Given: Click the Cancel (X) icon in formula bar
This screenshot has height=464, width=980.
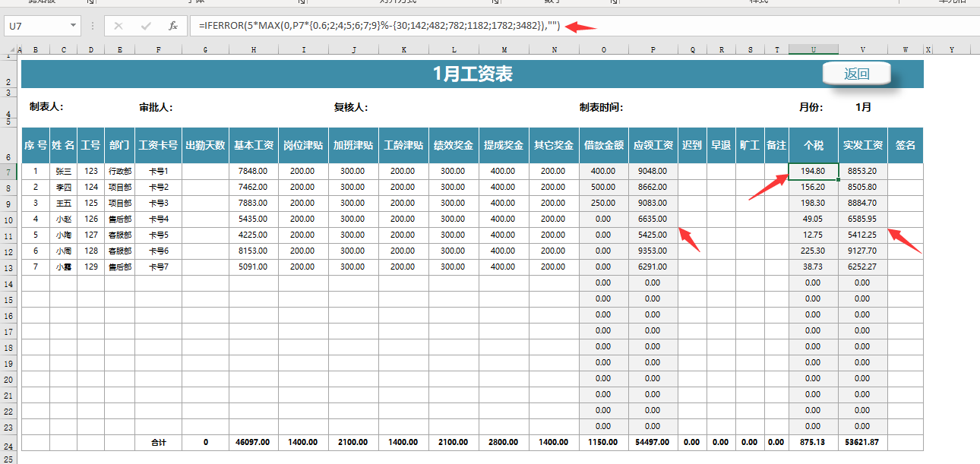Looking at the screenshot, I should 119,26.
